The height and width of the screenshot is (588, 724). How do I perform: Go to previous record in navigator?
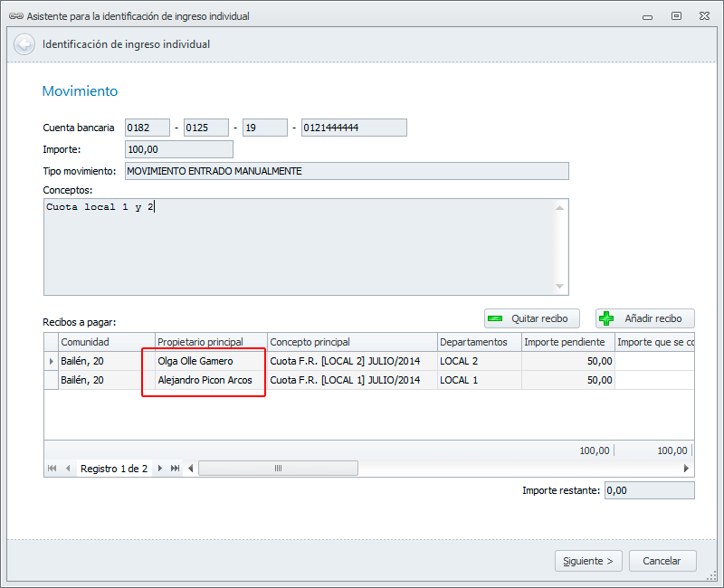(x=69, y=469)
